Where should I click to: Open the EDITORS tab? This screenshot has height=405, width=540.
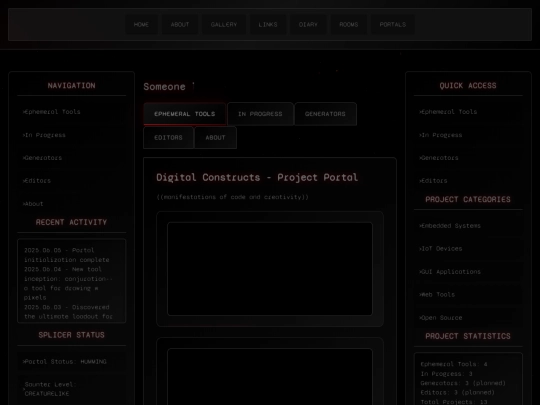(x=168, y=137)
